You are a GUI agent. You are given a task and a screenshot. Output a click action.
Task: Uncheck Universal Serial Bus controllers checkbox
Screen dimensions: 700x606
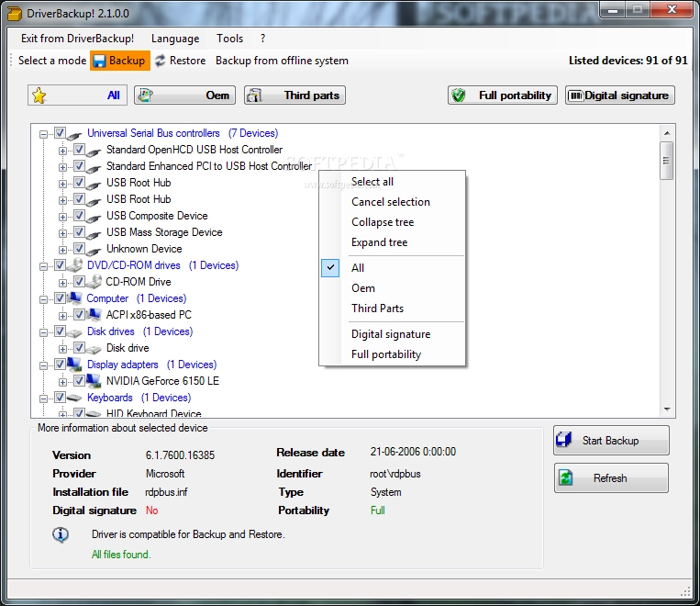coord(60,133)
